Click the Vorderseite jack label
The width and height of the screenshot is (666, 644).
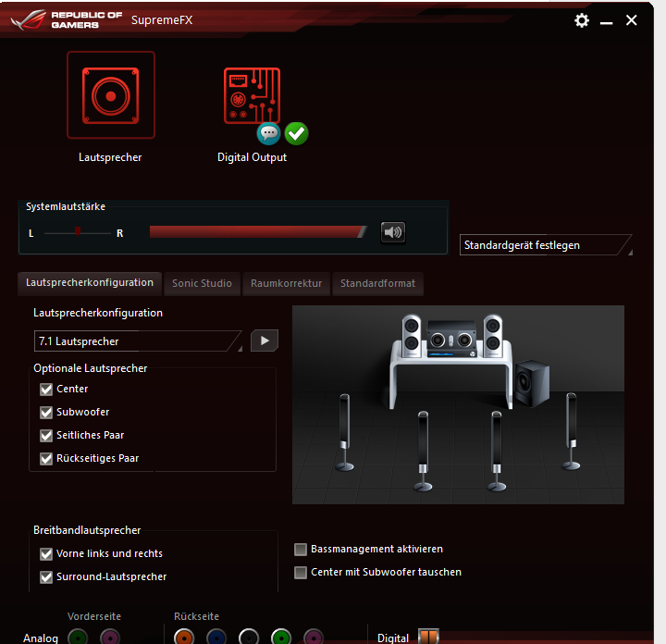pyautogui.click(x=94, y=616)
